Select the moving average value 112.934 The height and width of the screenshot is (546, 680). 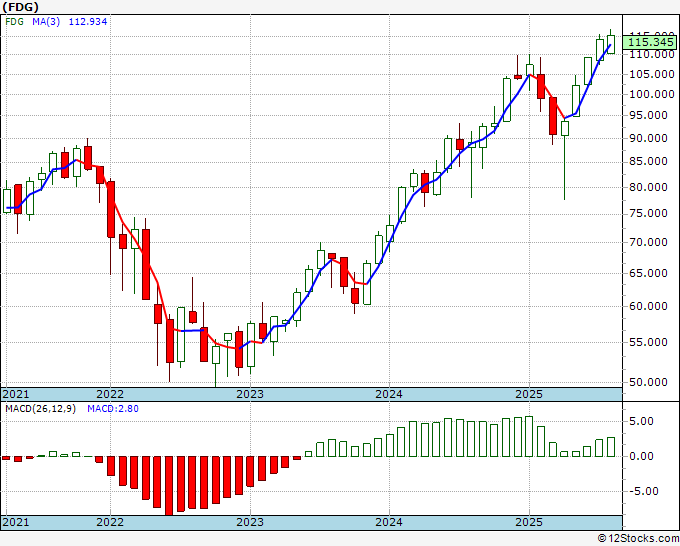coord(88,21)
